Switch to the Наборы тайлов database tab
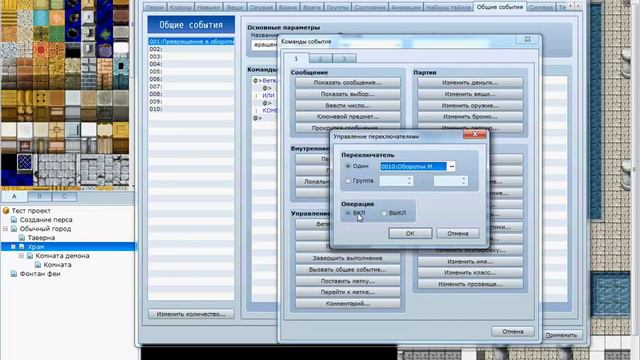Image resolution: width=640 pixels, height=360 pixels. [x=448, y=7]
